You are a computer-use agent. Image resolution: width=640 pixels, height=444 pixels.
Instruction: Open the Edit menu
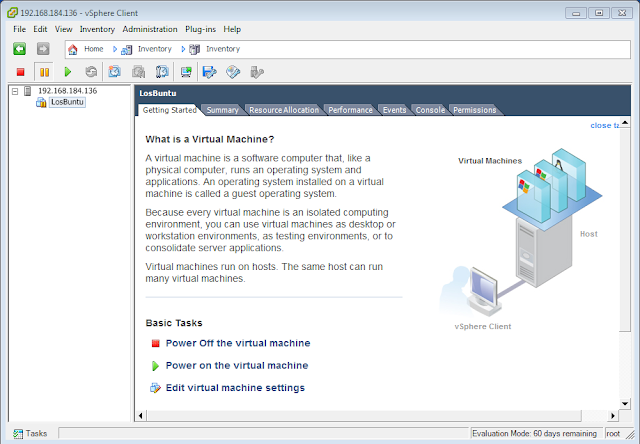(40, 29)
